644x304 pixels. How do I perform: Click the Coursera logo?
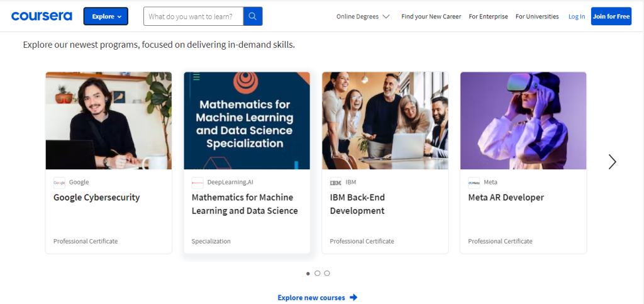[x=42, y=16]
